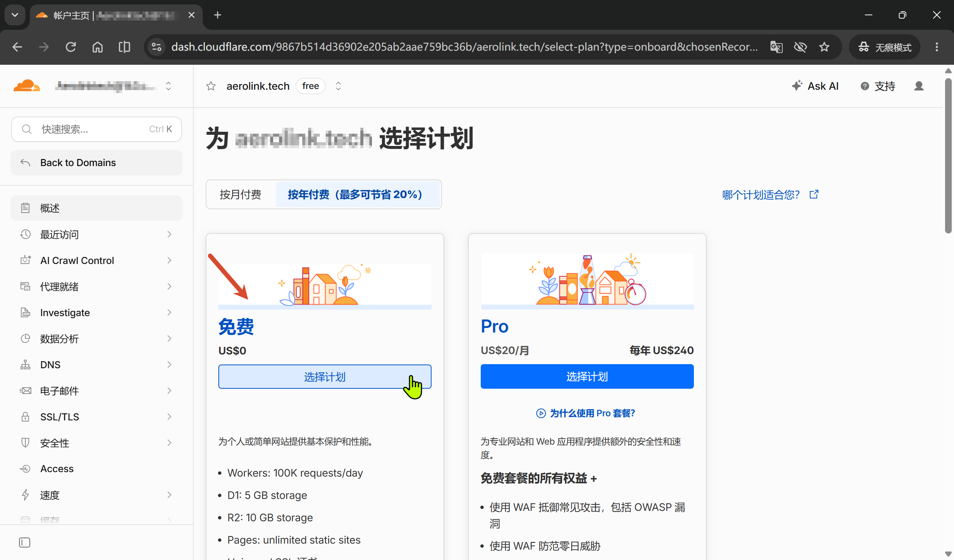Click the 速度 lightning bolt icon
The image size is (954, 560).
[x=25, y=495]
